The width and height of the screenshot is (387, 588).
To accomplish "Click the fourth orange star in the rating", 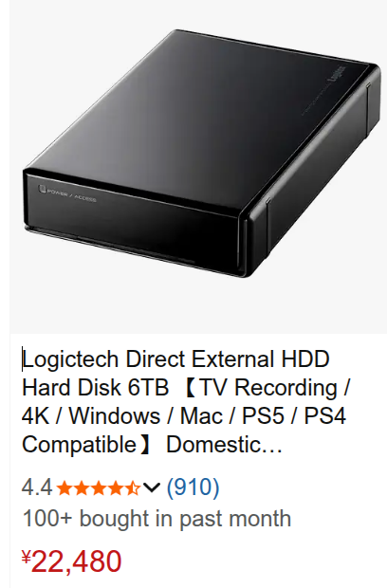I will [x=116, y=487].
